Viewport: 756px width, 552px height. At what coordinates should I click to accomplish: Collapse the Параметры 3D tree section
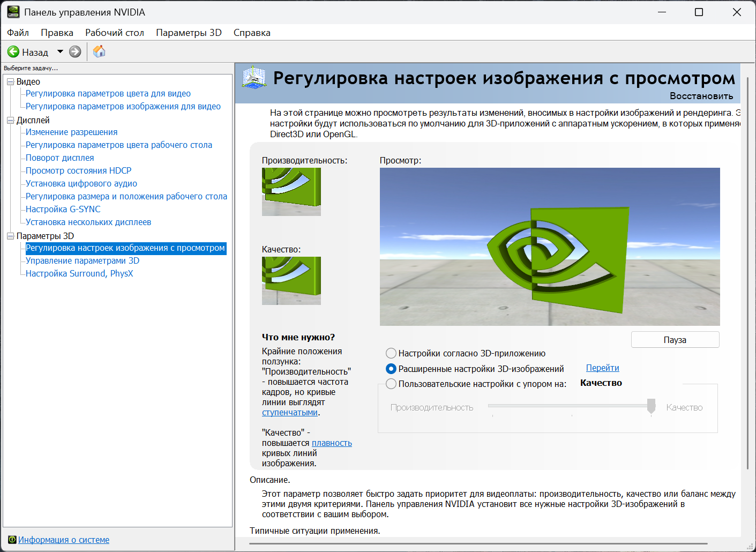click(10, 236)
